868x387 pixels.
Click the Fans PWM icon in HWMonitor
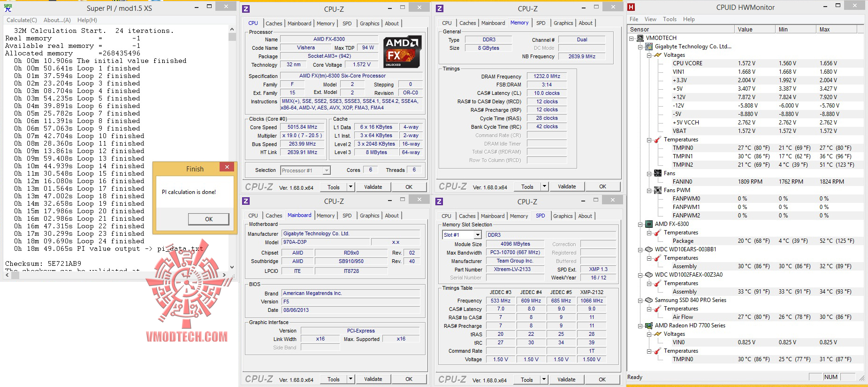click(658, 190)
